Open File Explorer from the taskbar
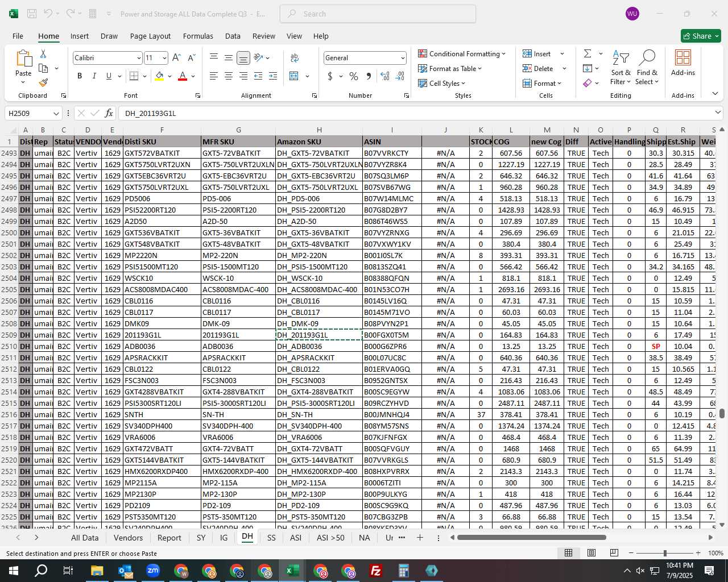This screenshot has height=582, width=728. click(97, 571)
